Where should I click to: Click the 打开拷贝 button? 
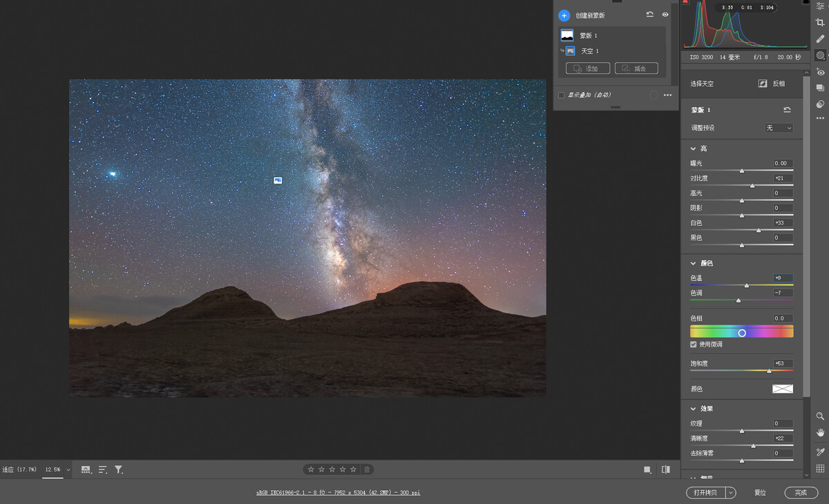(x=706, y=493)
